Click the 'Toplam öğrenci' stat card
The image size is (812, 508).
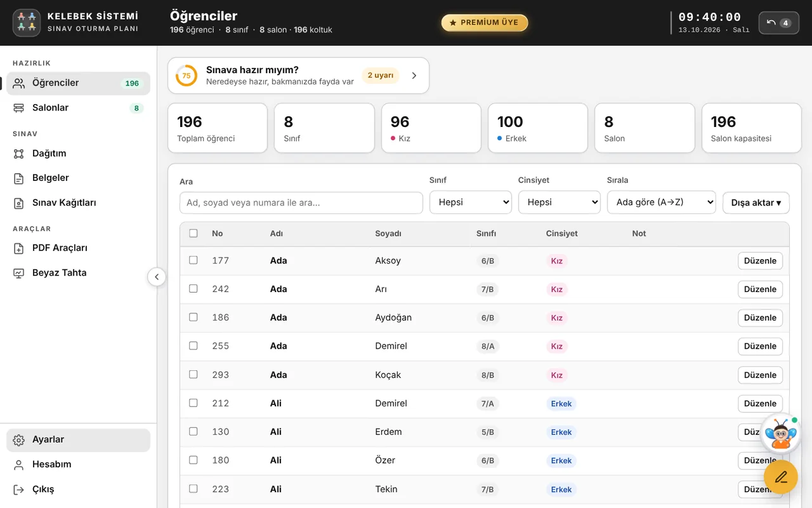218,128
